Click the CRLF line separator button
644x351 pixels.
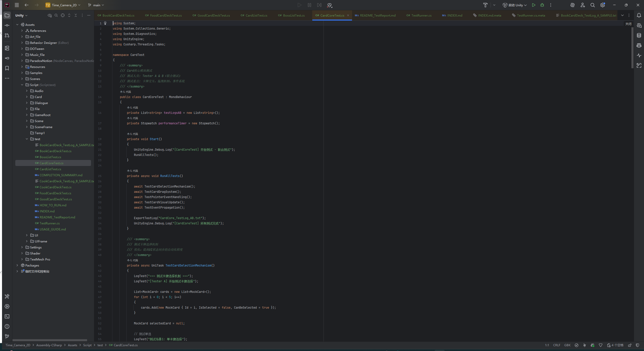tap(557, 345)
